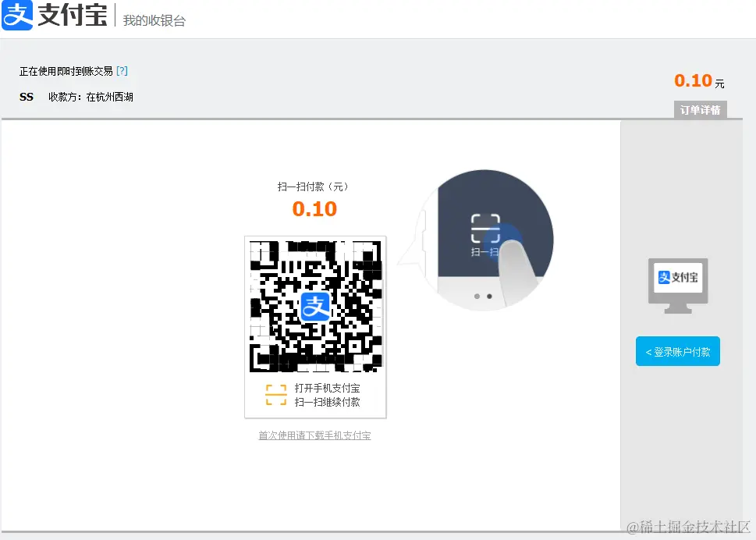Image resolution: width=756 pixels, height=540 pixels.
Task: Click the 正在使用即时到账交易 text
Action: 66,71
